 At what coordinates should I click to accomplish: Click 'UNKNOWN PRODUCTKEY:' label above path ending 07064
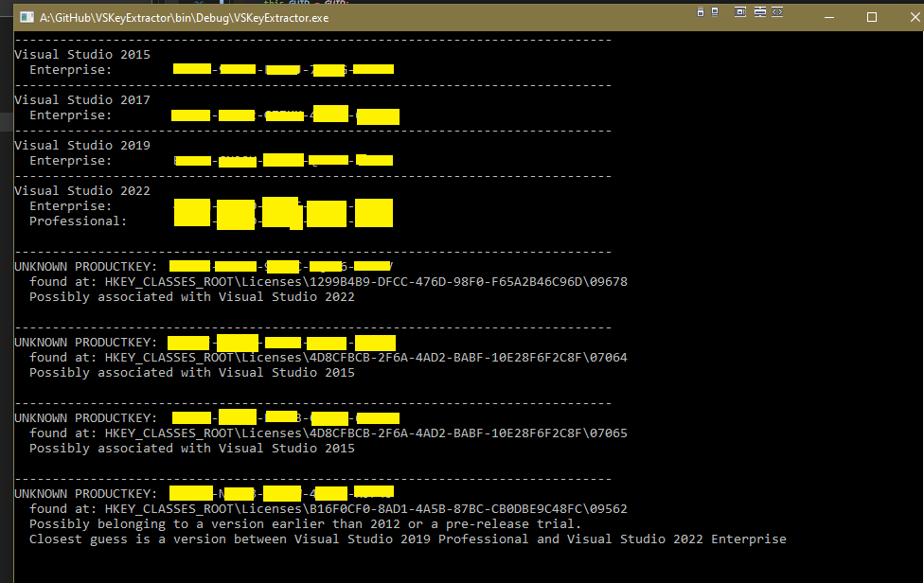point(86,343)
